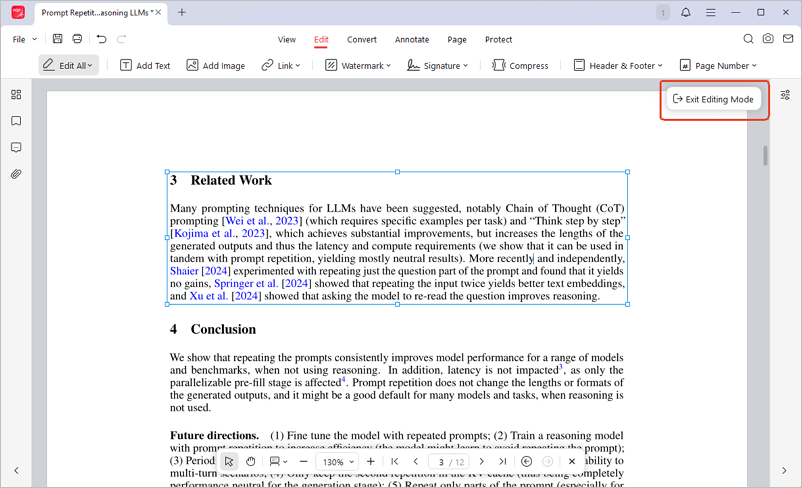Switch to the Protect tab
Image resolution: width=802 pixels, height=488 pixels.
tap(498, 39)
